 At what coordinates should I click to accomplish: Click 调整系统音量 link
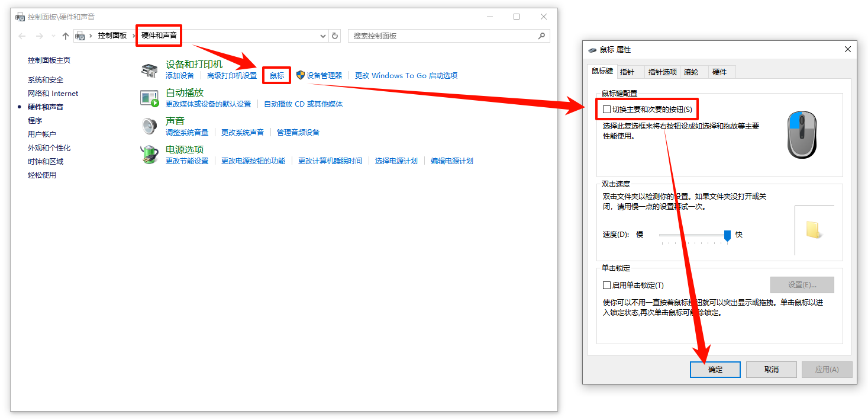tap(187, 133)
